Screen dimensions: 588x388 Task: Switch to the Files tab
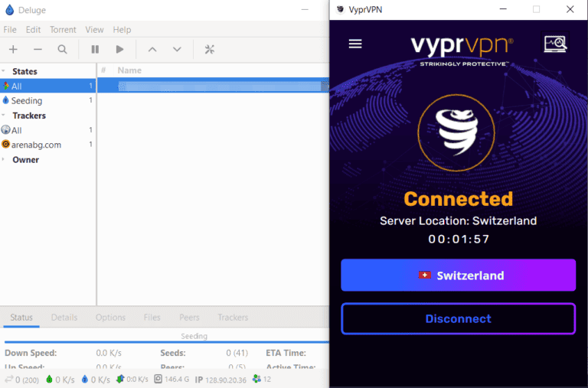pyautogui.click(x=152, y=318)
